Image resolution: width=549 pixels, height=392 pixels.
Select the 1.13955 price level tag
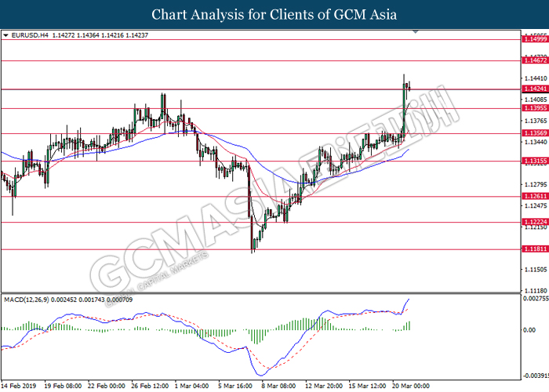[535, 109]
